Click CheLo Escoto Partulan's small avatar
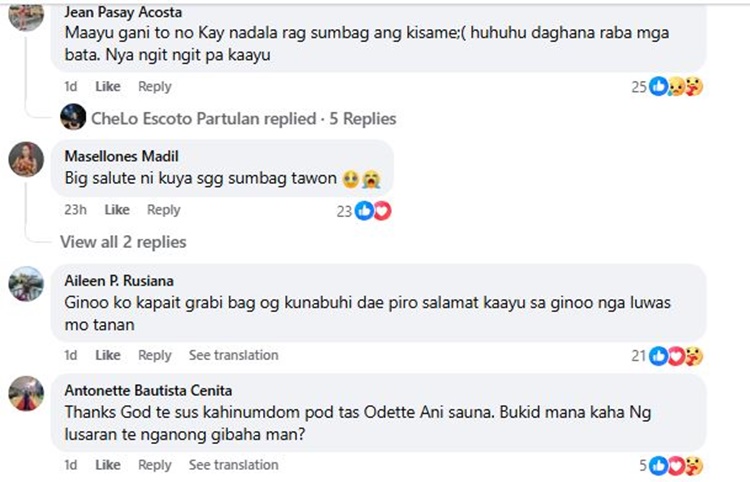Image resolution: width=750 pixels, height=482 pixels. pos(72,118)
